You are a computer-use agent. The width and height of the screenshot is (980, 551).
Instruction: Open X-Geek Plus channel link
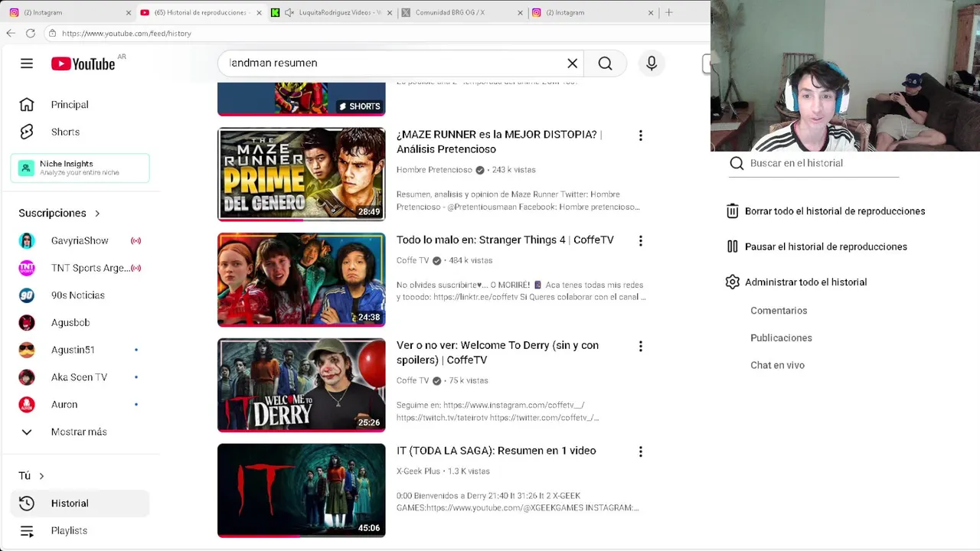coord(418,471)
